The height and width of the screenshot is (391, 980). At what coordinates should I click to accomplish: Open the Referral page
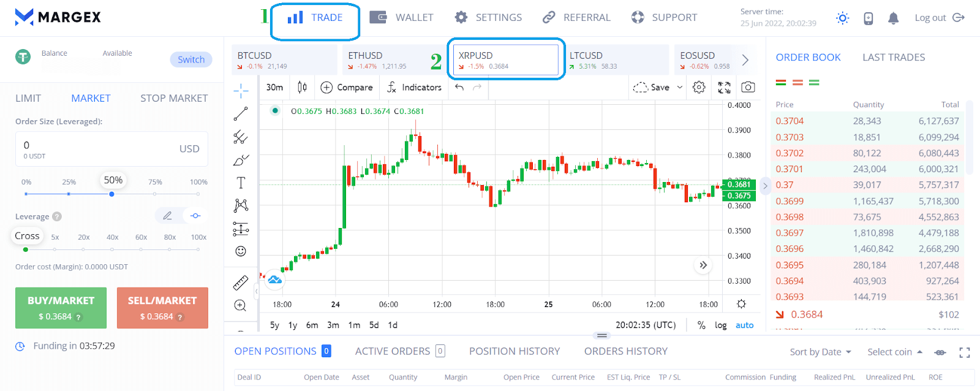pyautogui.click(x=576, y=18)
